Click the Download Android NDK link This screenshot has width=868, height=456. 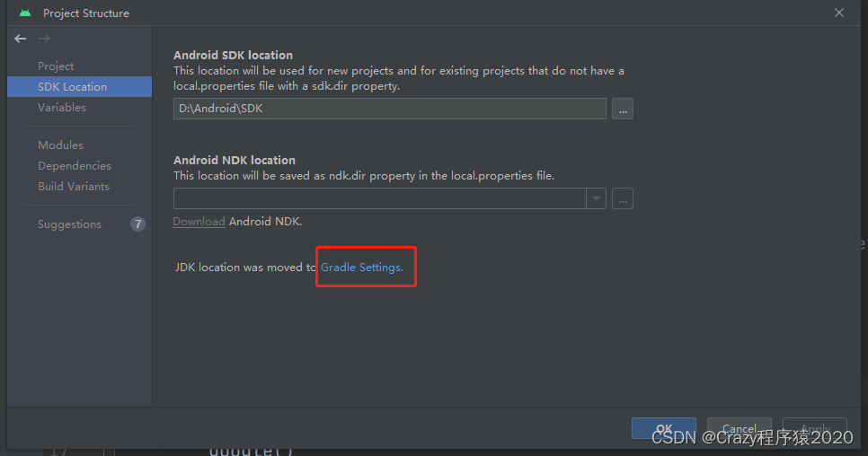pyautogui.click(x=199, y=222)
